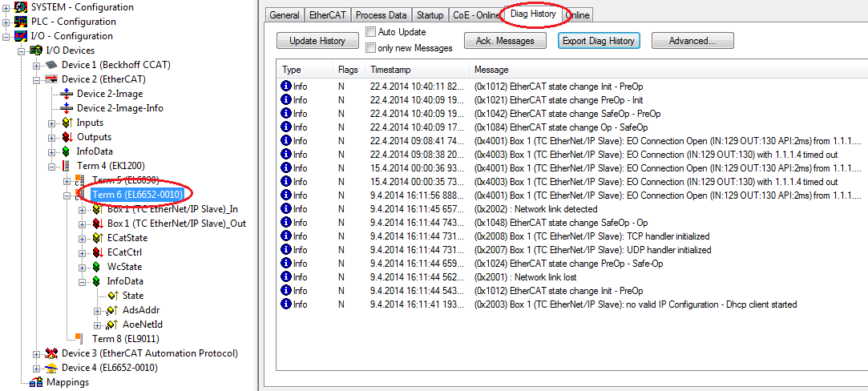Click the WcState green icon
Viewport: 868px width, 391px height.
(x=98, y=267)
